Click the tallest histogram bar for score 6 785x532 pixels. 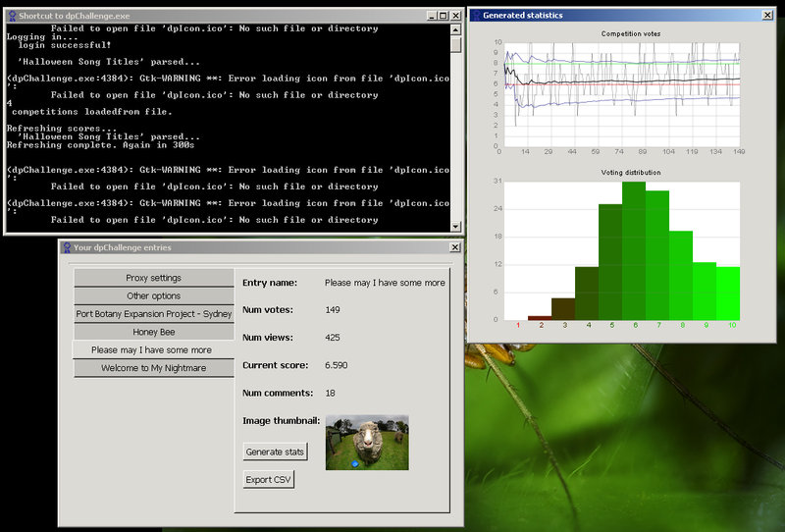(633, 250)
